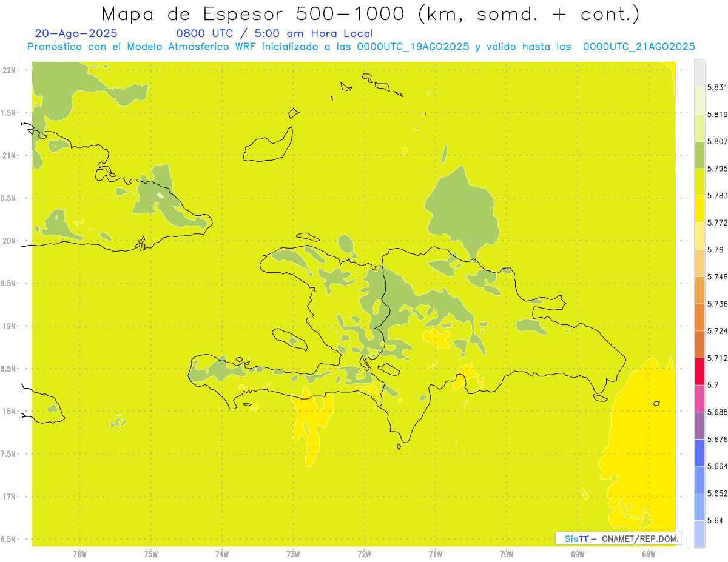Image resolution: width=728 pixels, height=562 pixels.
Task: Click the latitude label 21N
Action: click(x=10, y=155)
